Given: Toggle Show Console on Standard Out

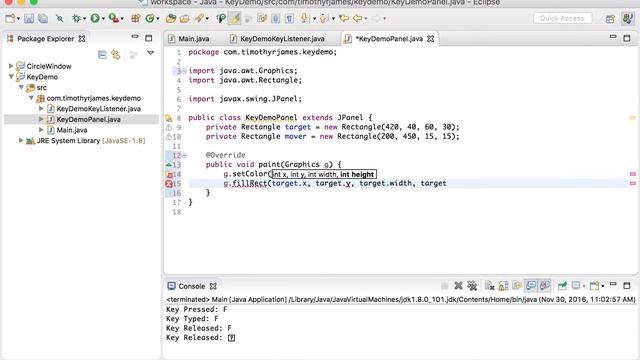Looking at the screenshot, I should 531,286.
